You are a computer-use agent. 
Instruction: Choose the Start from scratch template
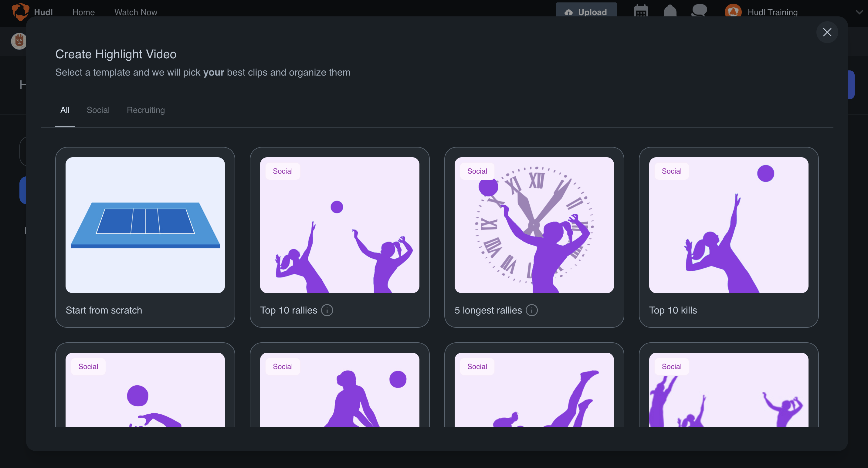(x=145, y=225)
